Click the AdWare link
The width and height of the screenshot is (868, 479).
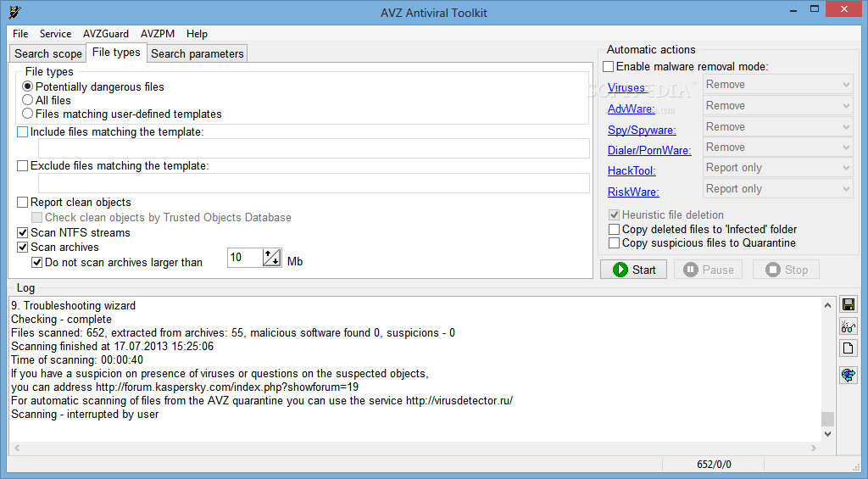click(631, 109)
